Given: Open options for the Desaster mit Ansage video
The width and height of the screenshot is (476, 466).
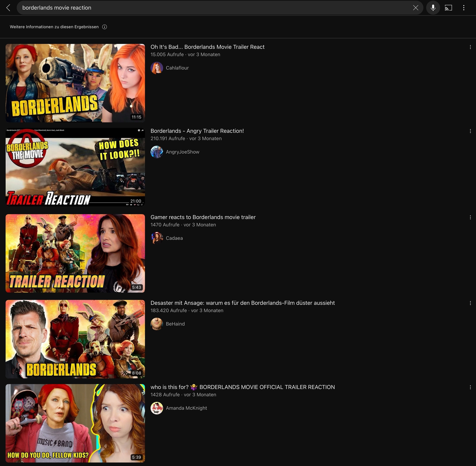Looking at the screenshot, I should point(470,303).
